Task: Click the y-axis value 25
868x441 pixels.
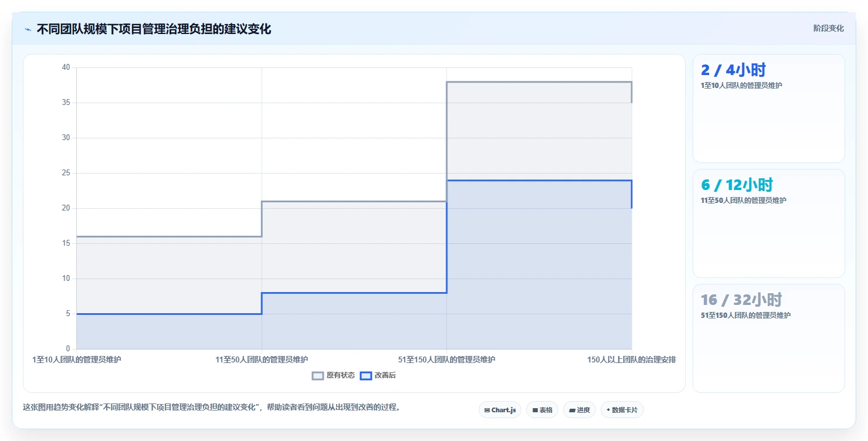Action: pos(66,173)
